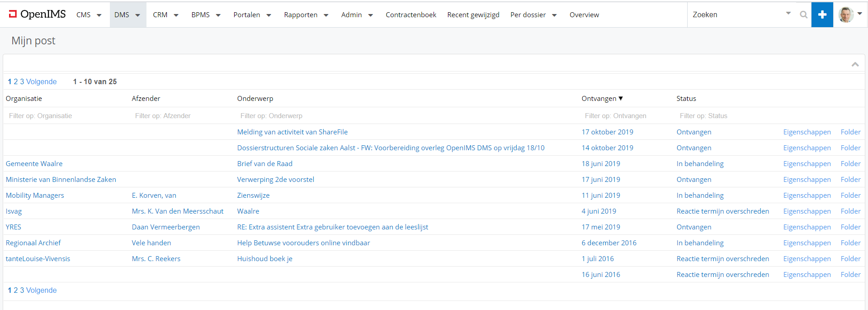The width and height of the screenshot is (868, 310).
Task: Open the Admin menu
Action: tap(357, 15)
